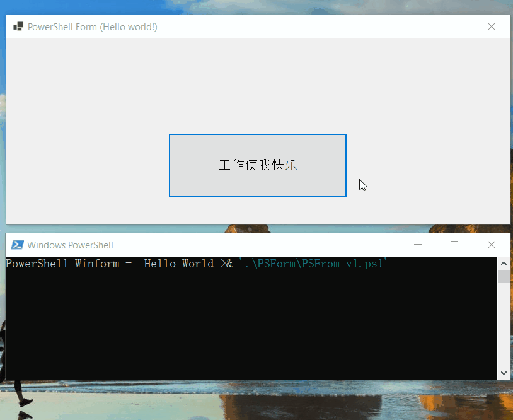Minimize the Windows PowerShell window
Screen dimensions: 513x420
418,245
